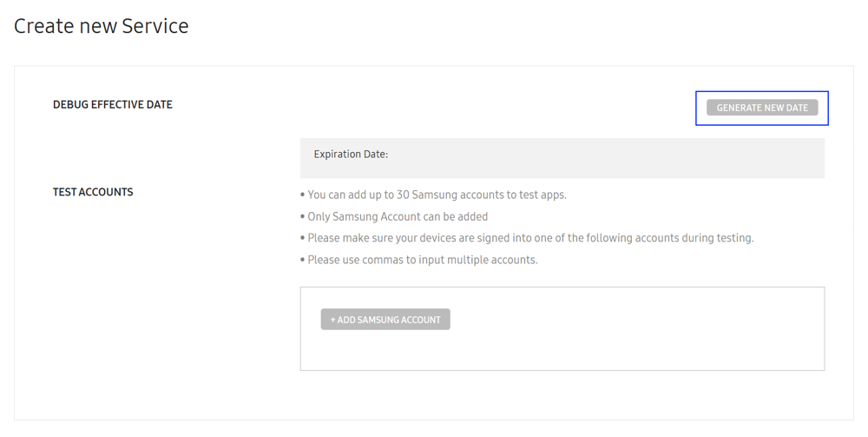Click the bullet before 'Please make sure your devices'
Screen dimensions: 868x437
pos(302,238)
